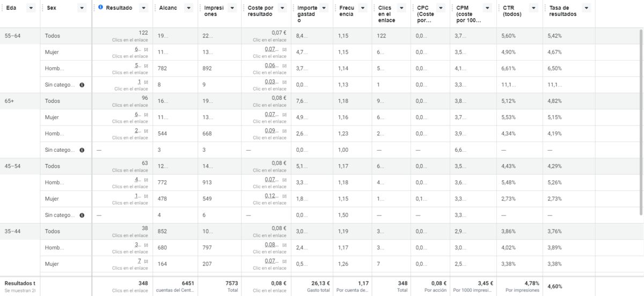Viewport: 644px width, 296px height.
Task: Click footnote icon beside 45–54 Mujer cost 0,12
Action: tap(284, 196)
